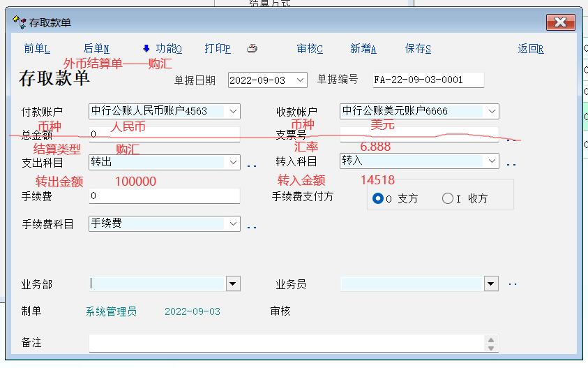
Task: Go to previous record with 前单
Action: coord(36,49)
